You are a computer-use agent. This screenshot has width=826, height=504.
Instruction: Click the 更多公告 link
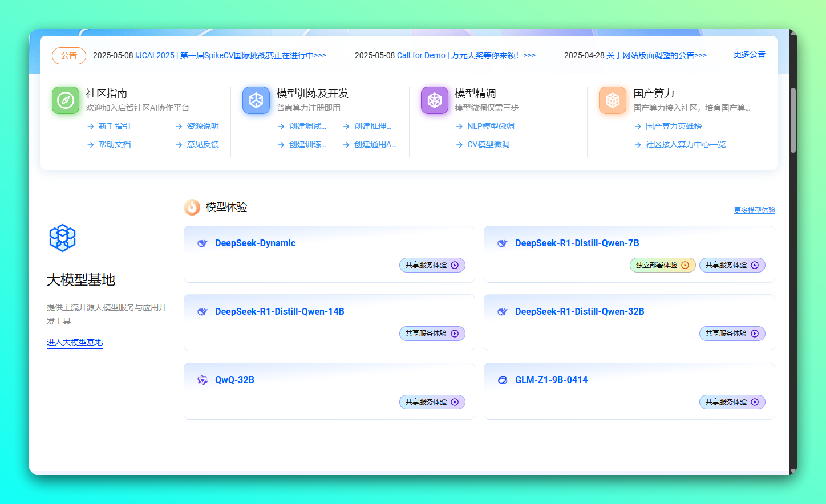(x=750, y=55)
